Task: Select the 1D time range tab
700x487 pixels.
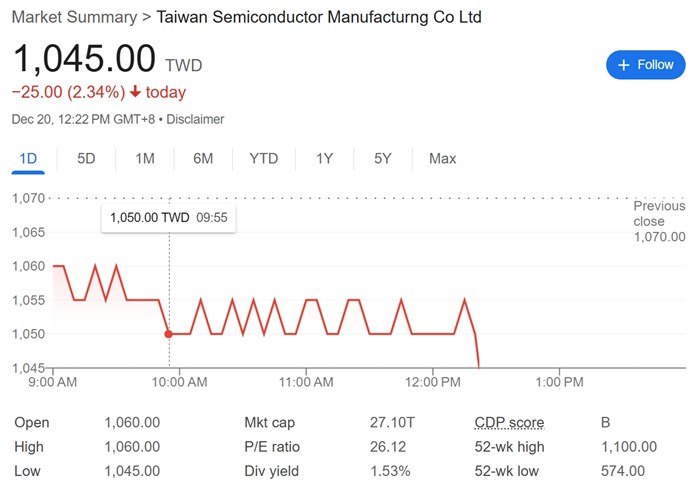Action: coord(28,158)
